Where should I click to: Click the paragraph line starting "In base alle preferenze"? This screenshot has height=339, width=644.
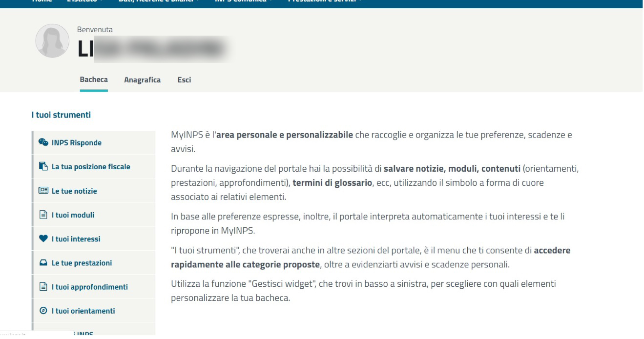click(x=368, y=216)
